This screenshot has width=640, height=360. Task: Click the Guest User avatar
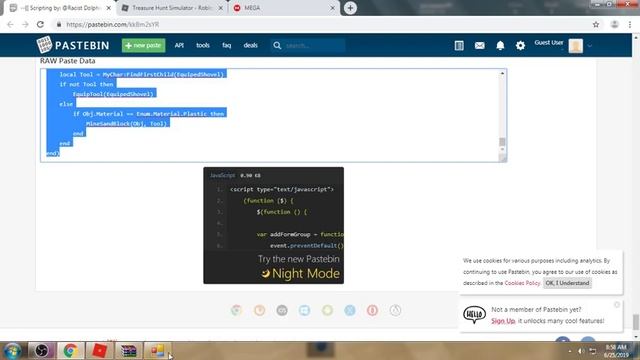[x=576, y=46]
